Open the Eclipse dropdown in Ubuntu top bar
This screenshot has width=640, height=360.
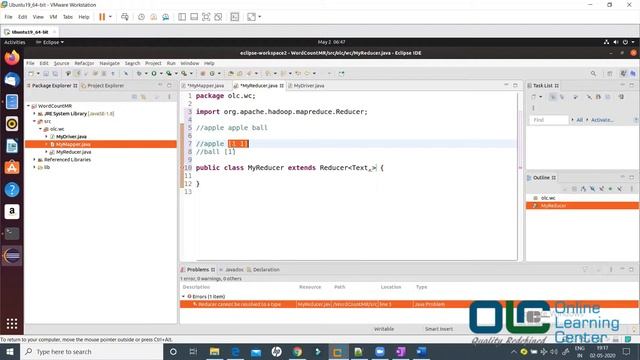point(50,42)
